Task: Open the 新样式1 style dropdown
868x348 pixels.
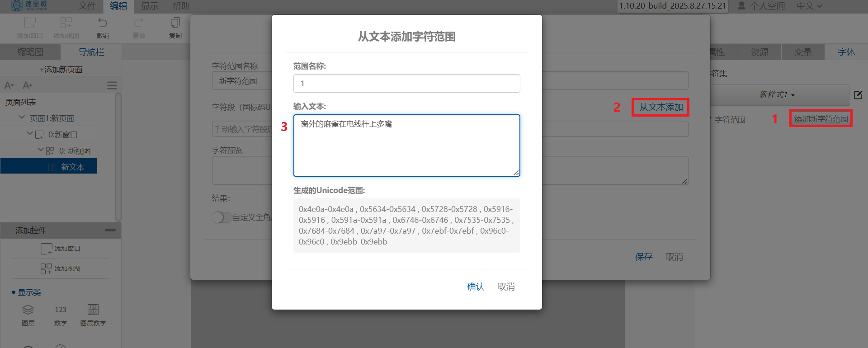Action: click(x=778, y=95)
